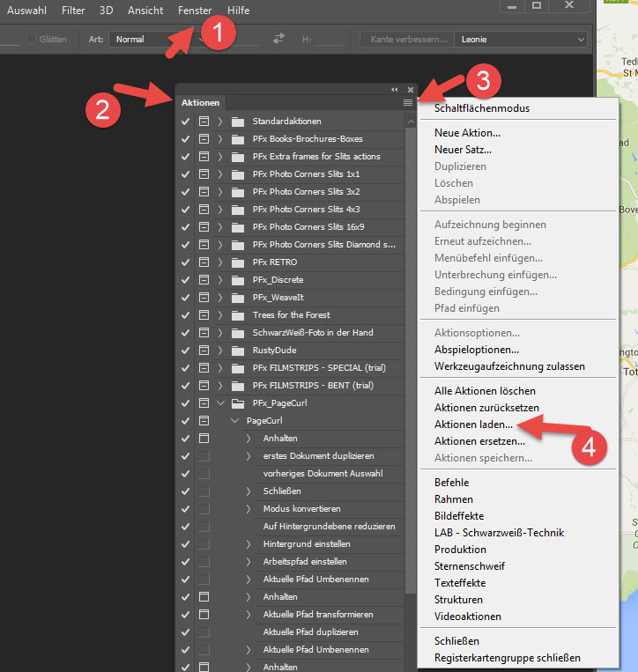Click the Kante verbessern... button
This screenshot has width=638, height=672.
pyautogui.click(x=406, y=39)
